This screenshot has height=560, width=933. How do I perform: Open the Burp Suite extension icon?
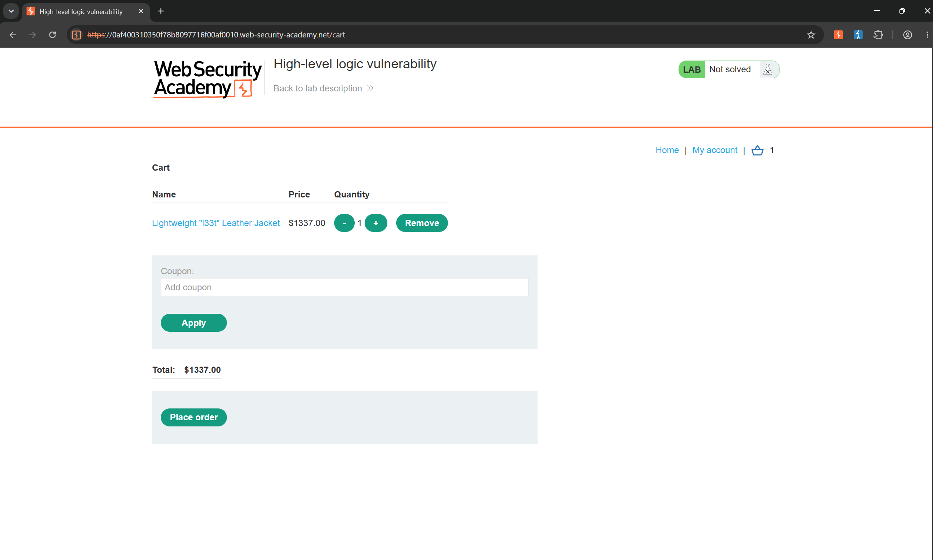(838, 35)
